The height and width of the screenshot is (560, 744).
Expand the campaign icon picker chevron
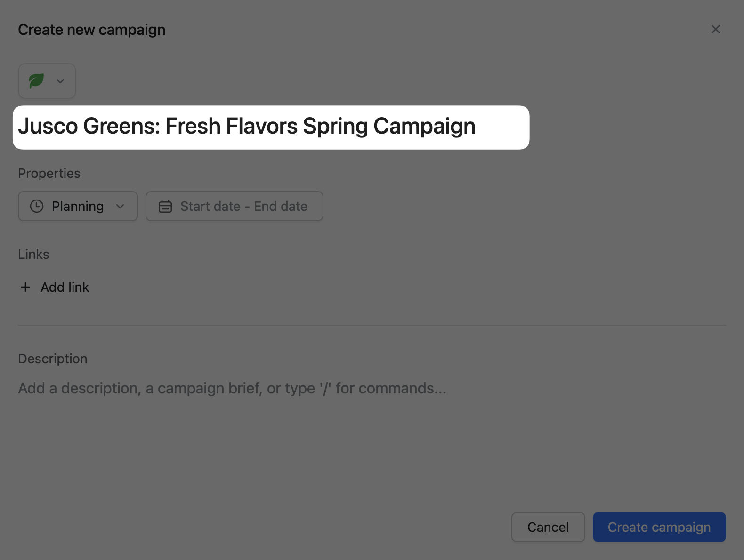(60, 81)
